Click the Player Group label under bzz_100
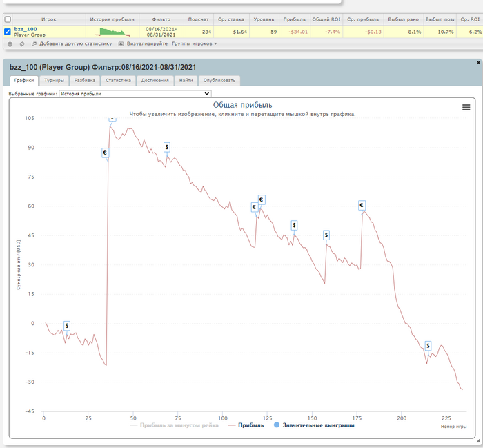This screenshot has height=448, width=483. click(x=30, y=35)
